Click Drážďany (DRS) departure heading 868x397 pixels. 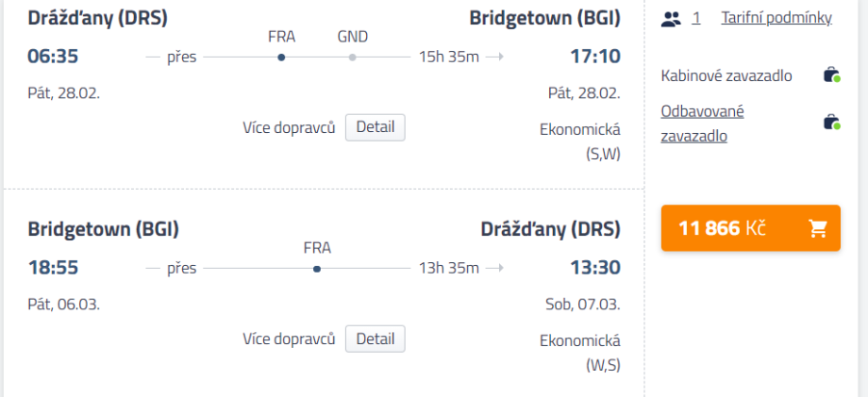[x=98, y=18]
